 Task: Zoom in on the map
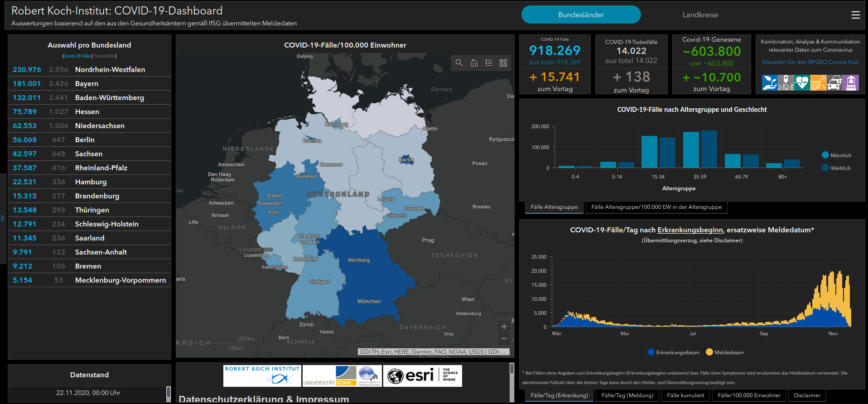click(x=504, y=327)
